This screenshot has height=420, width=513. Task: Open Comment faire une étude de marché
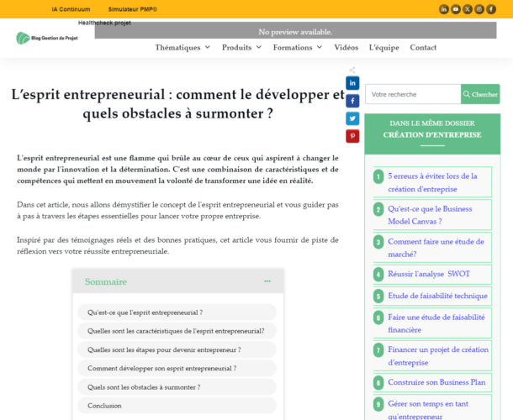click(436, 248)
